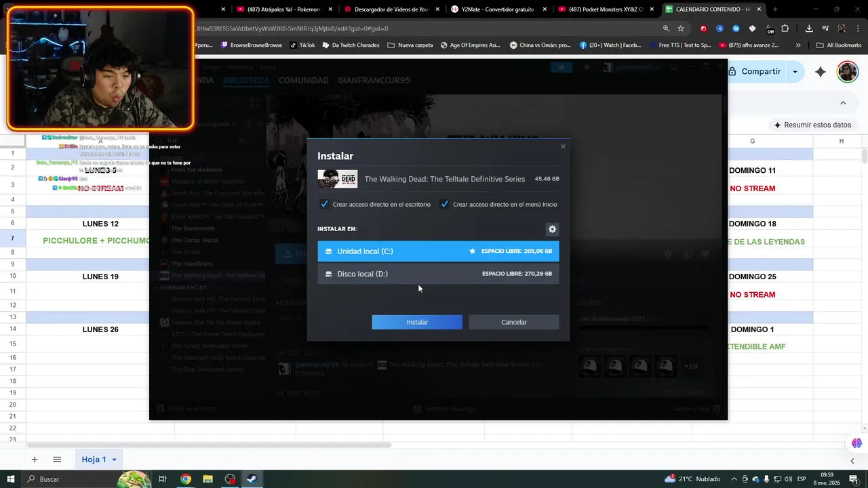The image size is (868, 488).
Task: Click the cell LUNES 12
Action: [x=100, y=224]
